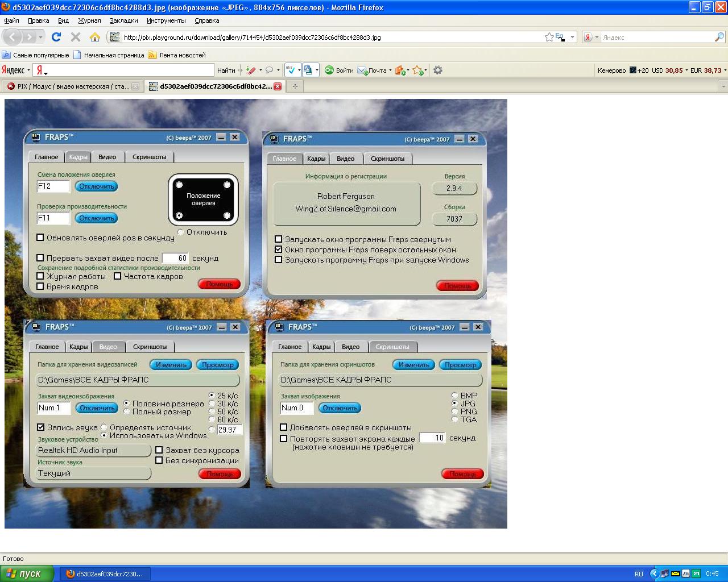Open the Правка menu

click(39, 20)
